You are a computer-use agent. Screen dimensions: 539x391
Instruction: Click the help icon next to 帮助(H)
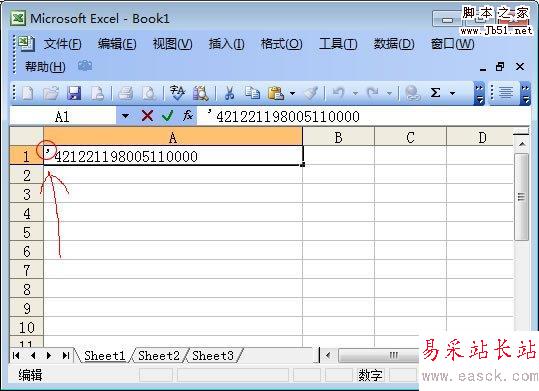tap(85, 66)
